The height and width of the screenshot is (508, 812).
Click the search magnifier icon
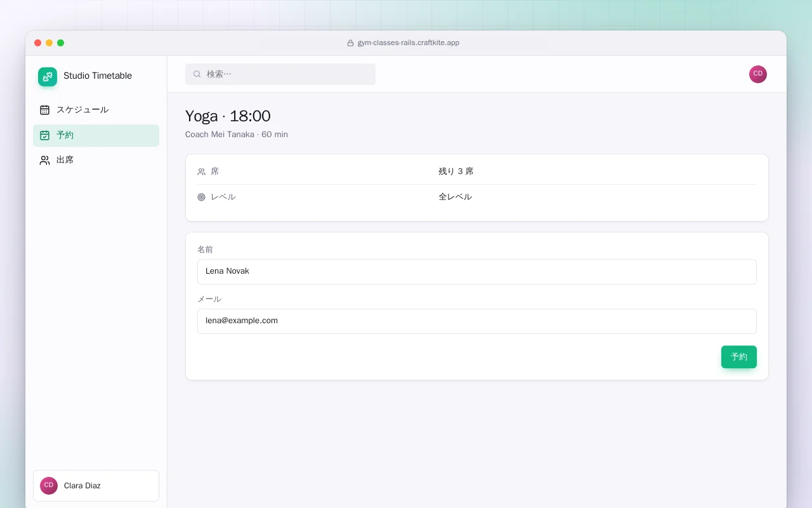pyautogui.click(x=197, y=74)
